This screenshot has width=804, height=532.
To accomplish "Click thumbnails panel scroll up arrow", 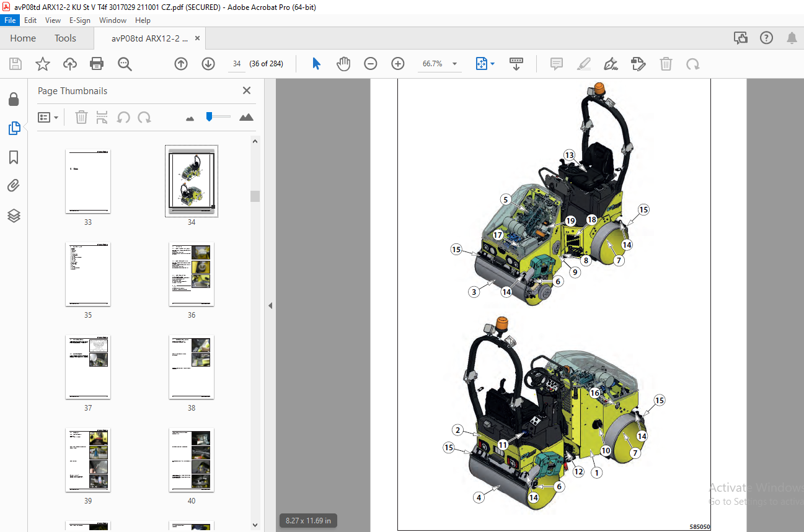I will pyautogui.click(x=255, y=141).
